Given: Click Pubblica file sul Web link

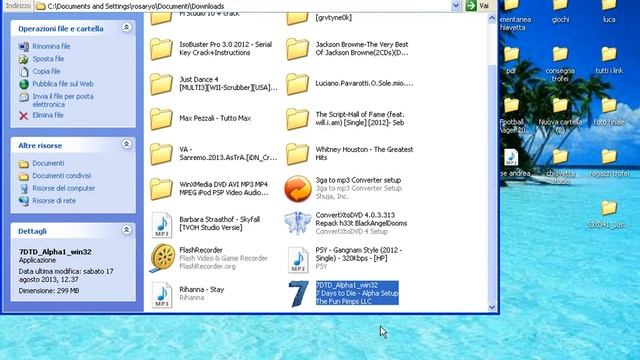Looking at the screenshot, I should (63, 84).
